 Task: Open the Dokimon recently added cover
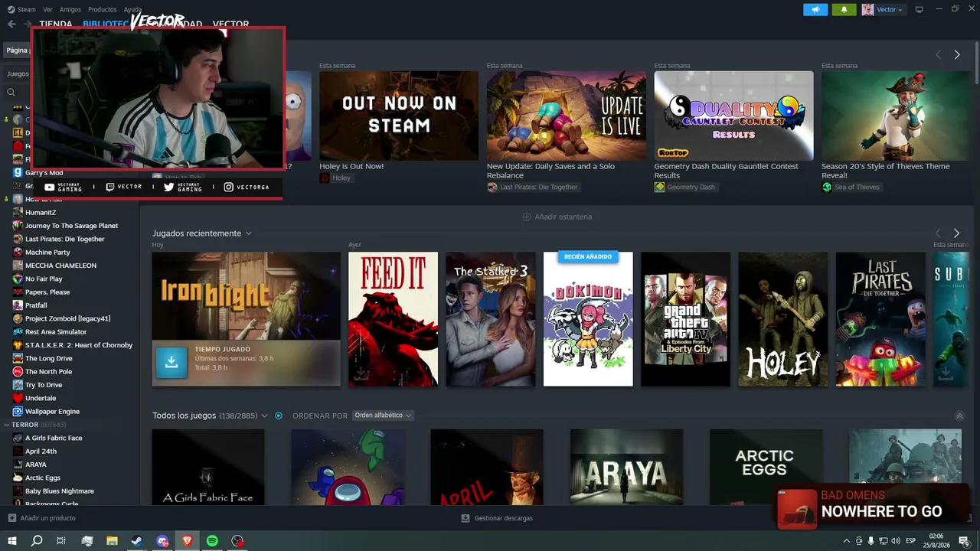tap(588, 319)
